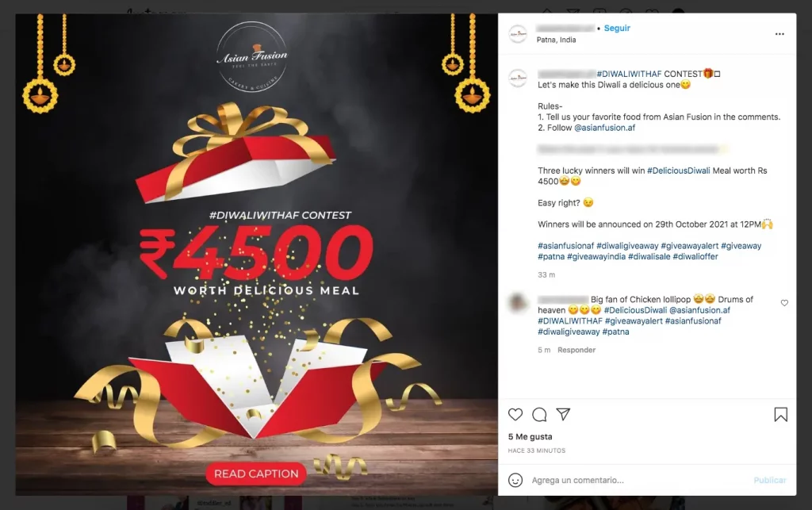Open the comment bubble icon
This screenshot has height=510, width=812.
[x=539, y=414]
